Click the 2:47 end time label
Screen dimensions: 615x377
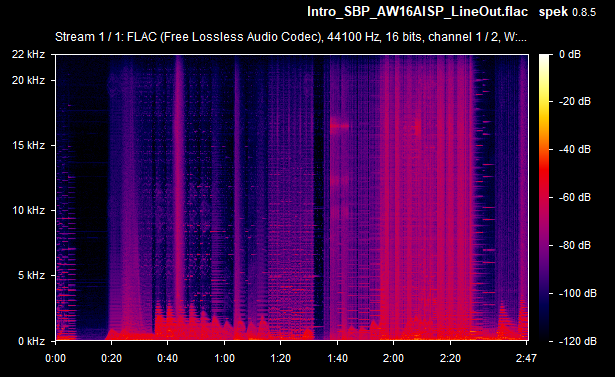click(526, 359)
